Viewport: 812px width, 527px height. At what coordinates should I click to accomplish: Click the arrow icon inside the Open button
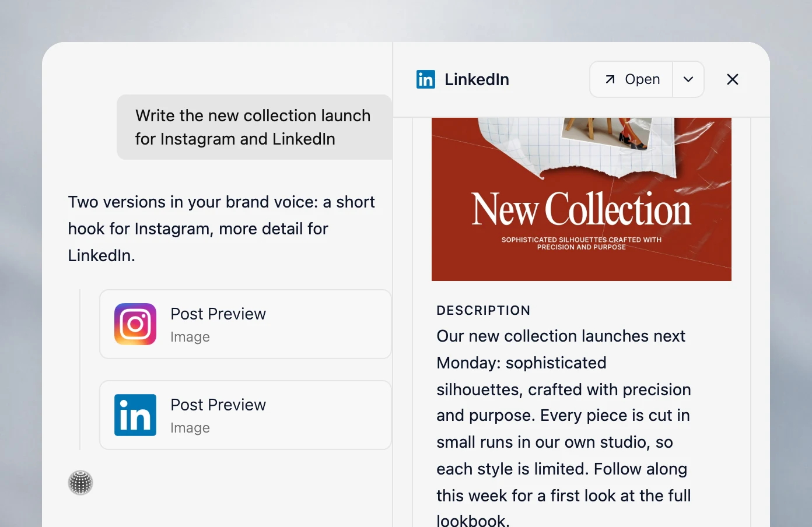(x=610, y=79)
